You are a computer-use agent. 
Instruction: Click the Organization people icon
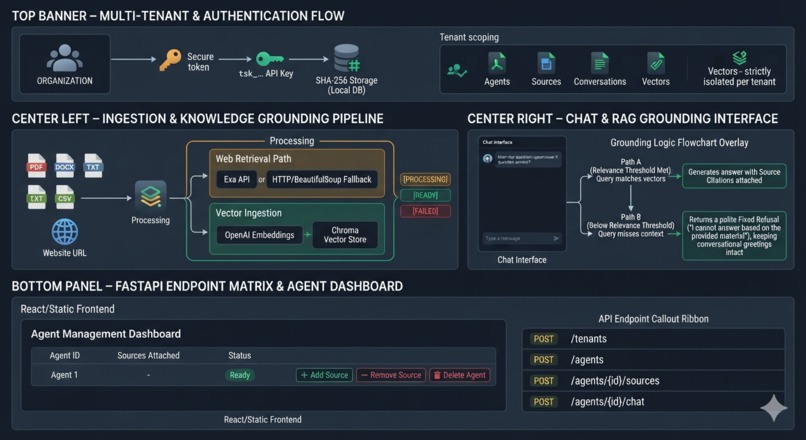[64, 58]
